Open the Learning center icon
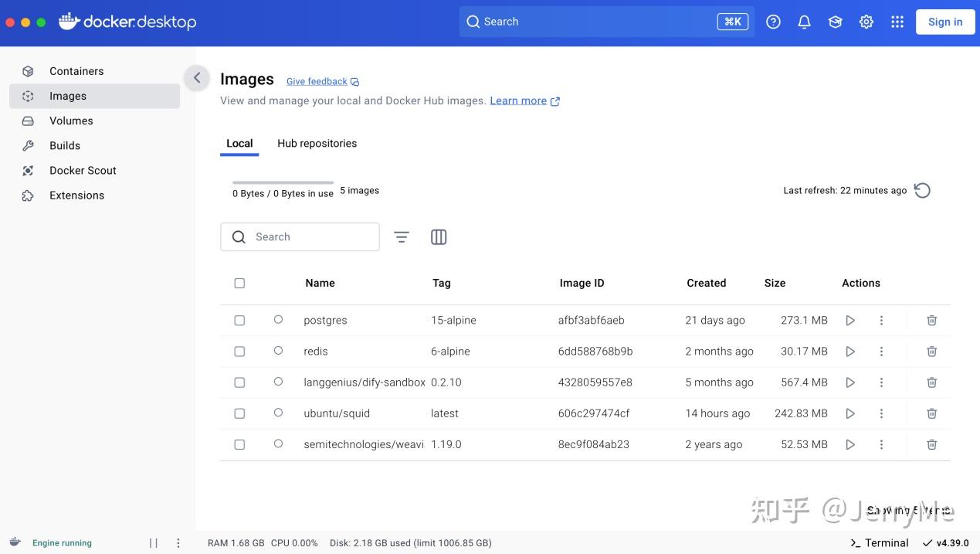This screenshot has width=980, height=554. coord(835,22)
